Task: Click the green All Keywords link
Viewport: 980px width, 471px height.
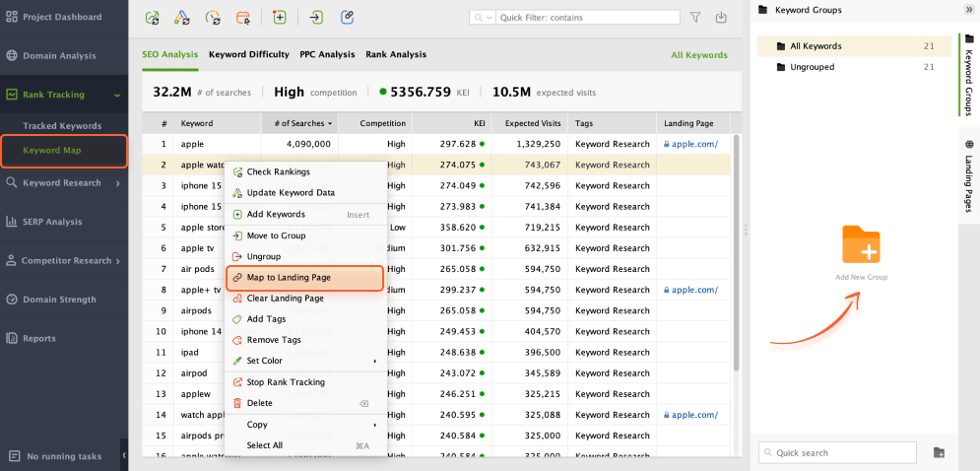Action: pyautogui.click(x=698, y=55)
